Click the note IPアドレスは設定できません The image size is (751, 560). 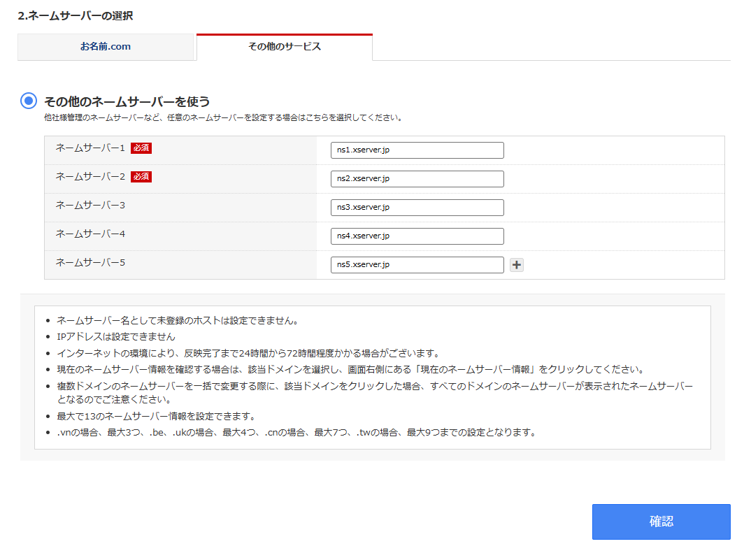pos(116,337)
